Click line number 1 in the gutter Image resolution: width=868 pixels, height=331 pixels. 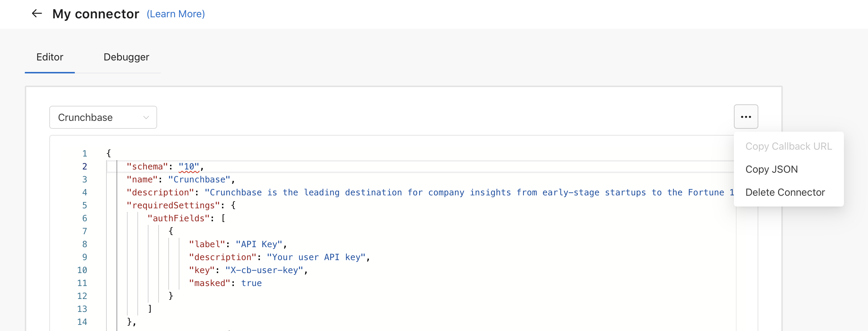click(84, 154)
